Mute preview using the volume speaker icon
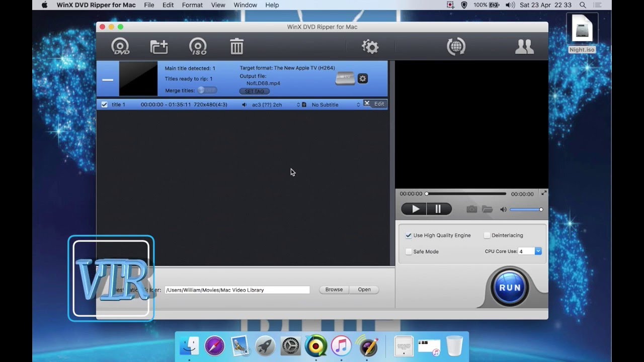 point(503,209)
